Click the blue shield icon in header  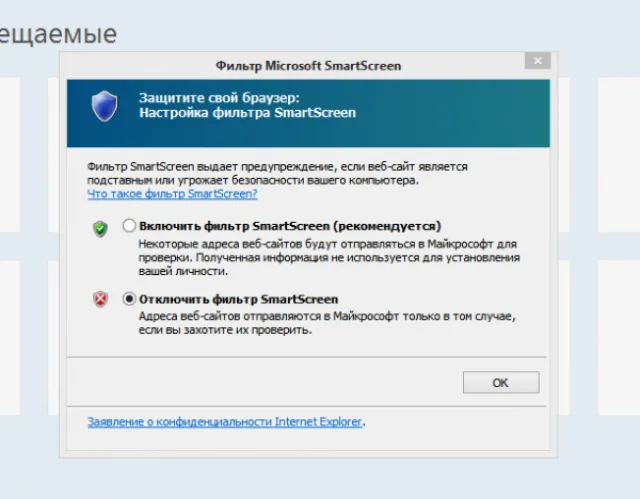click(104, 106)
